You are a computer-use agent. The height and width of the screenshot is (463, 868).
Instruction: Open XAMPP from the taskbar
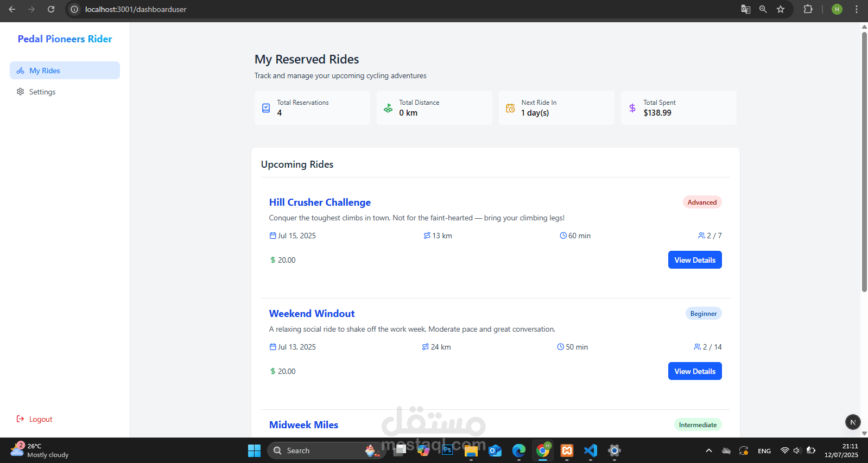click(567, 451)
